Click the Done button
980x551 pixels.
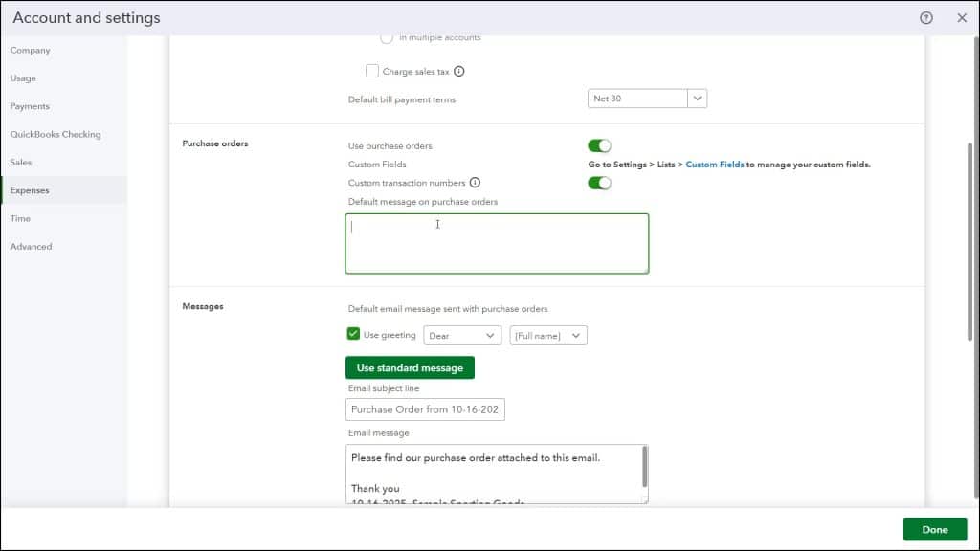[x=933, y=529]
